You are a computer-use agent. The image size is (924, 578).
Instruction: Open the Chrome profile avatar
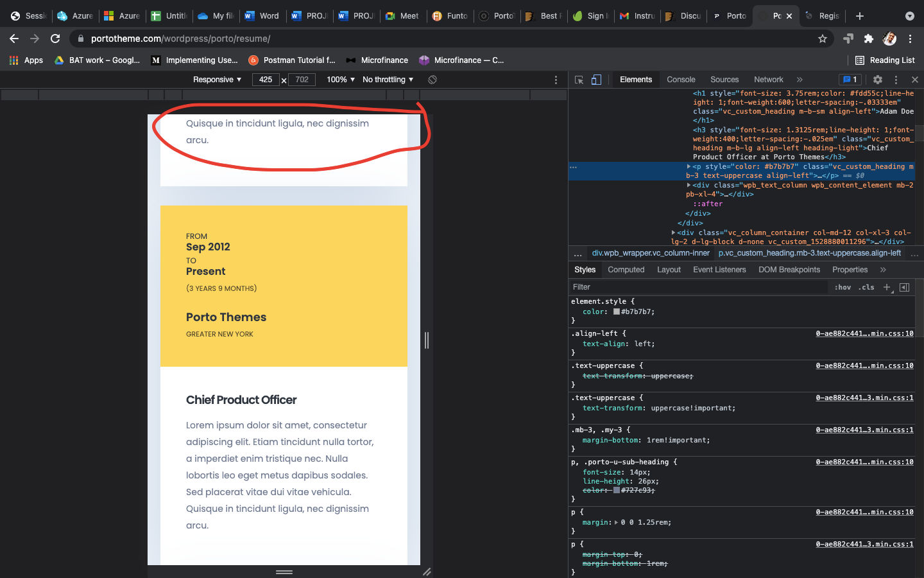(x=889, y=39)
